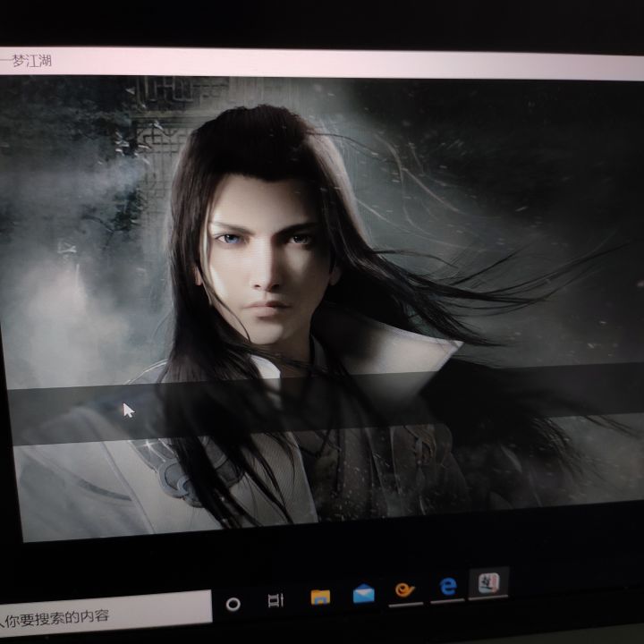Open Microsoft Edge from the taskbar
Viewport: 644px width, 644px height.
click(x=448, y=586)
